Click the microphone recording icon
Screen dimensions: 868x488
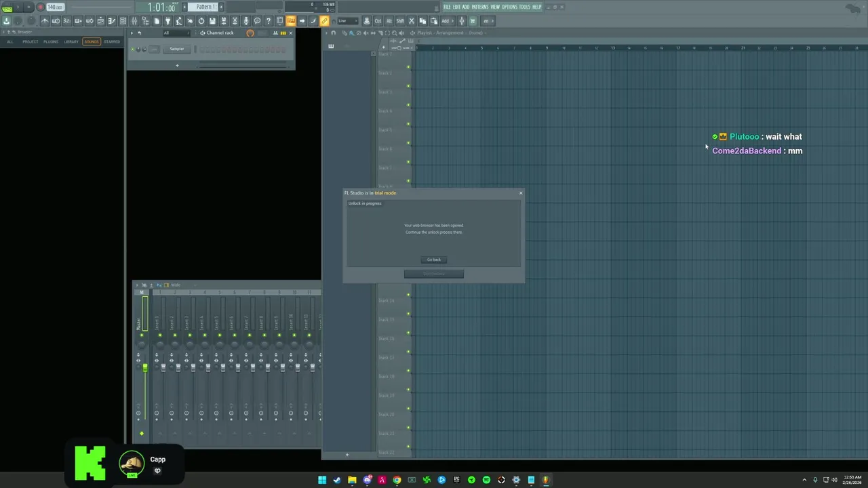[246, 21]
